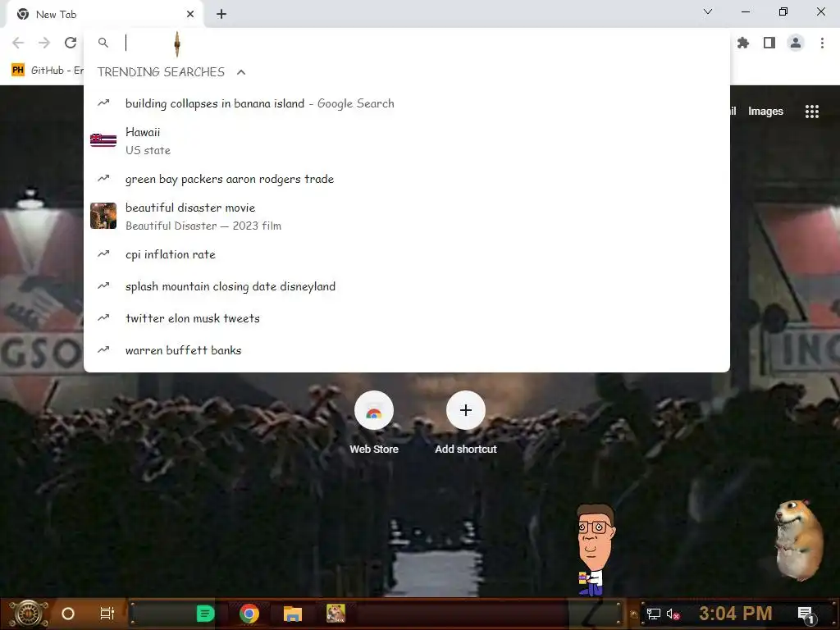This screenshot has width=840, height=630.
Task: Open Task View on the taskbar
Action: 107,614
